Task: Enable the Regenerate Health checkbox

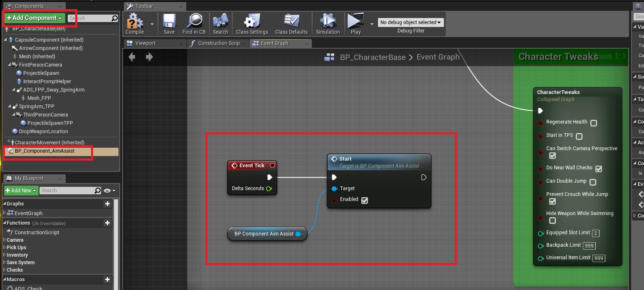Action: (x=594, y=123)
